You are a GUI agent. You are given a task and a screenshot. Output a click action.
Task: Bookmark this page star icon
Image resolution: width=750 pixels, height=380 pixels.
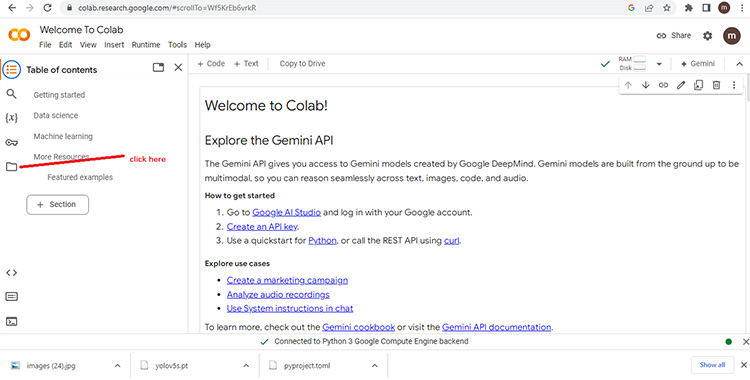666,8
